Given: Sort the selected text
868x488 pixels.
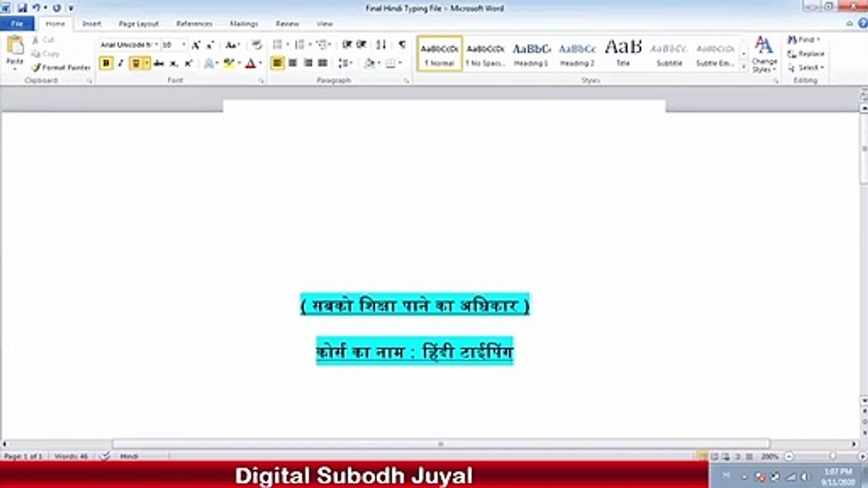Looking at the screenshot, I should click(x=381, y=45).
